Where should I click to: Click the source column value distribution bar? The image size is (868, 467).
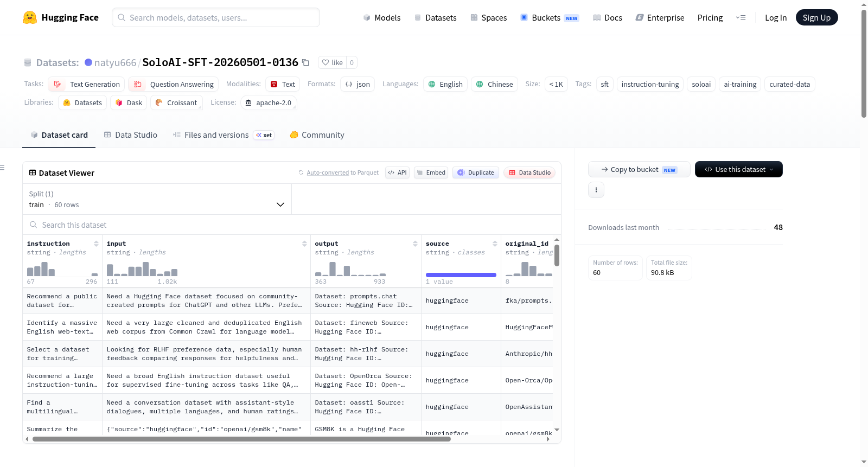click(461, 275)
